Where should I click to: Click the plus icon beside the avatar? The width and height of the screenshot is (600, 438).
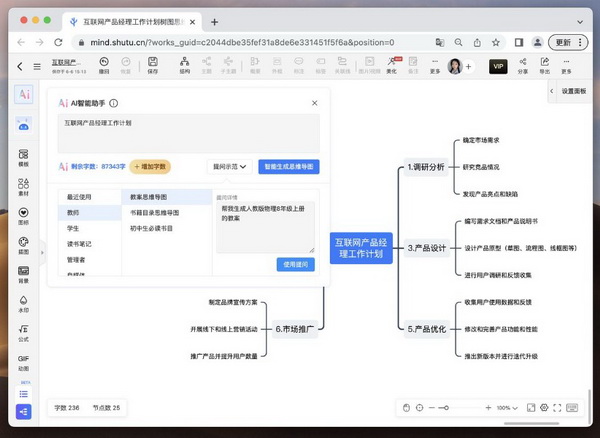tap(468, 67)
